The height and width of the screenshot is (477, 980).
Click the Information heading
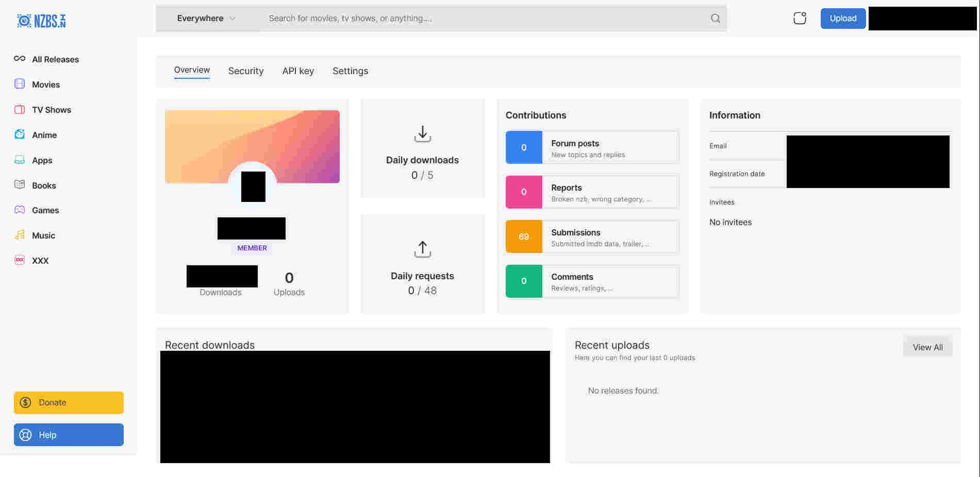(x=735, y=115)
